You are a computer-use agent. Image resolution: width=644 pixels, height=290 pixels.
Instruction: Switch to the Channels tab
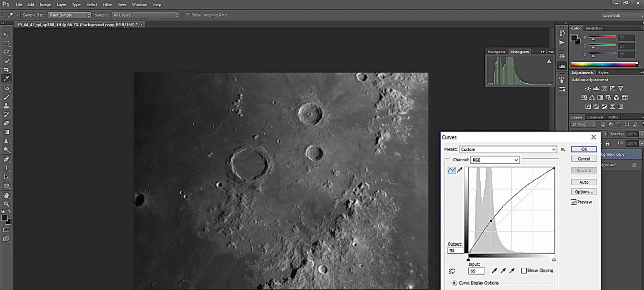point(595,117)
